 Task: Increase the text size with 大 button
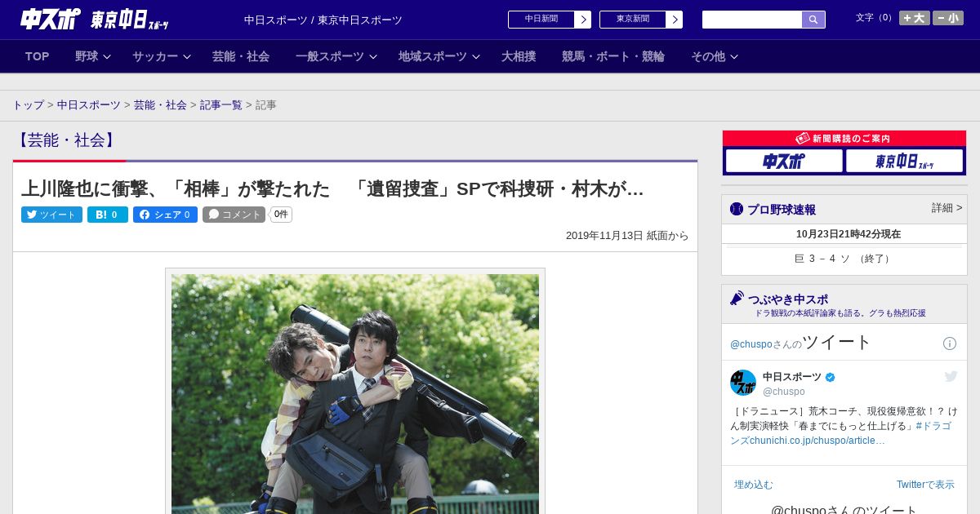[915, 18]
